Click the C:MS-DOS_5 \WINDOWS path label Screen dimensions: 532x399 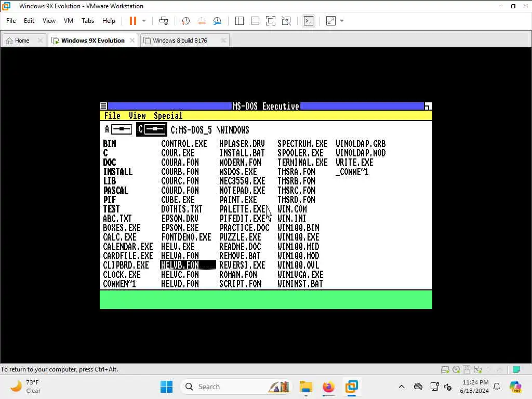point(210,130)
